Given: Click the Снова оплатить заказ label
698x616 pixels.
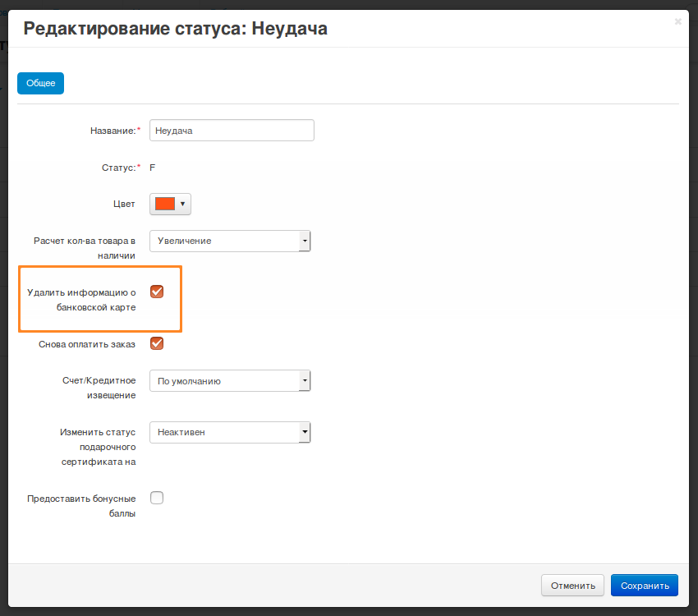Looking at the screenshot, I should [x=87, y=344].
